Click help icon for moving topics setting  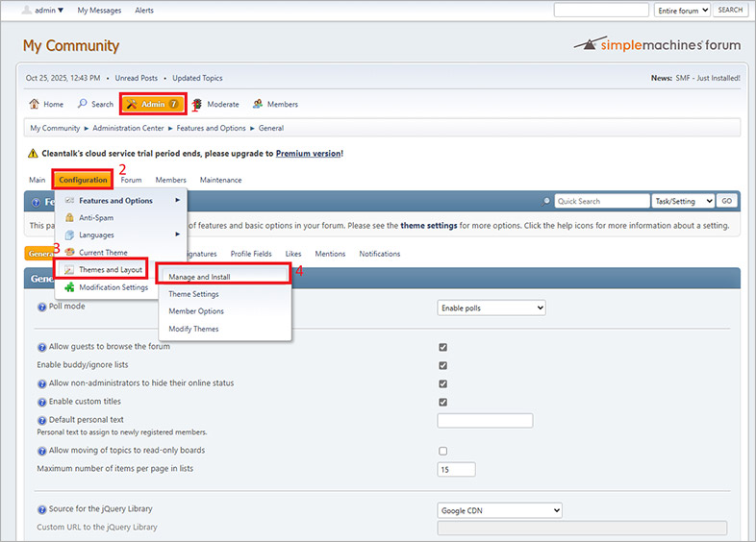[42, 451]
